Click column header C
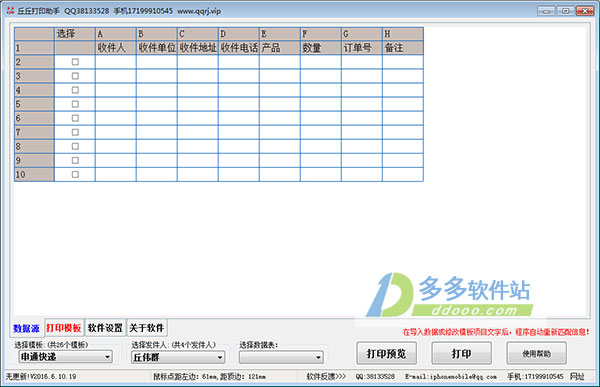This screenshot has height=387, width=600. [x=198, y=34]
